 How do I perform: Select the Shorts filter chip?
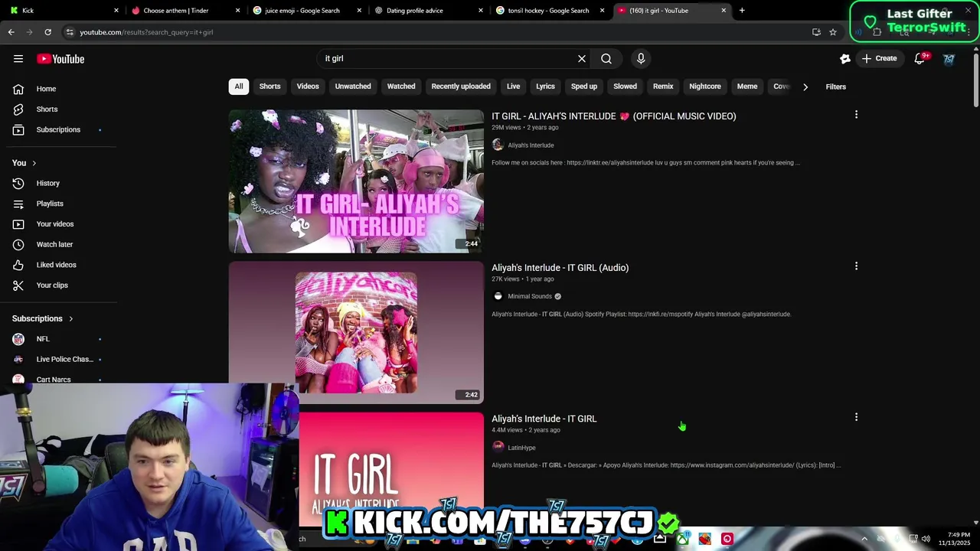(x=269, y=86)
